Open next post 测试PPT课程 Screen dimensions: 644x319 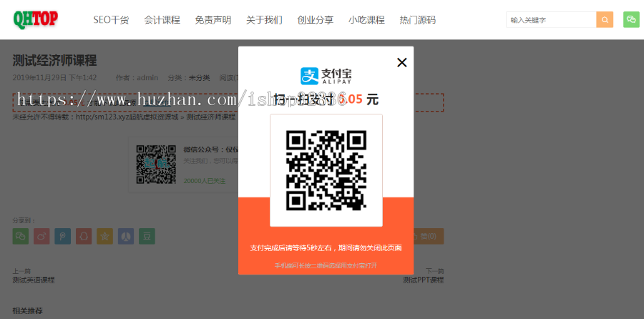(423, 280)
